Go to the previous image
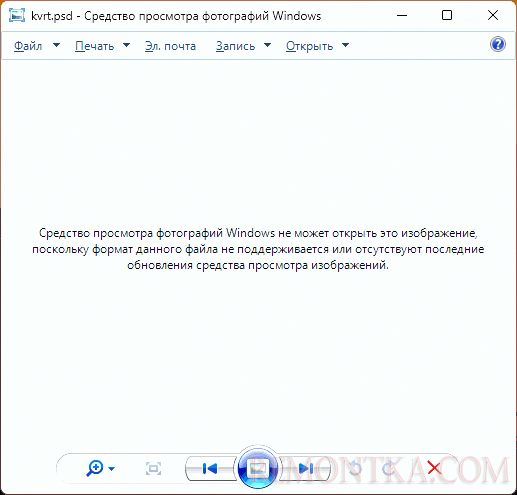The width and height of the screenshot is (517, 495). [210, 469]
